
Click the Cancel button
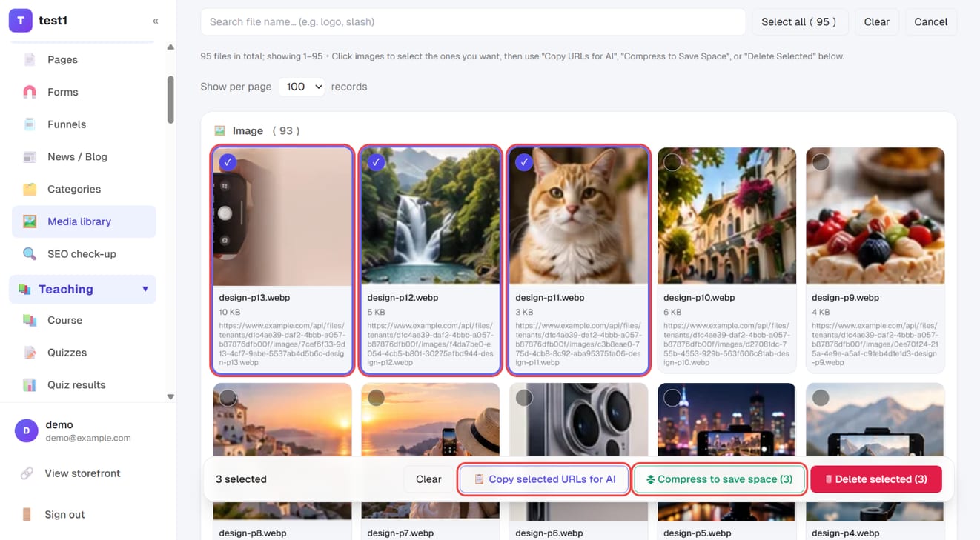(931, 21)
